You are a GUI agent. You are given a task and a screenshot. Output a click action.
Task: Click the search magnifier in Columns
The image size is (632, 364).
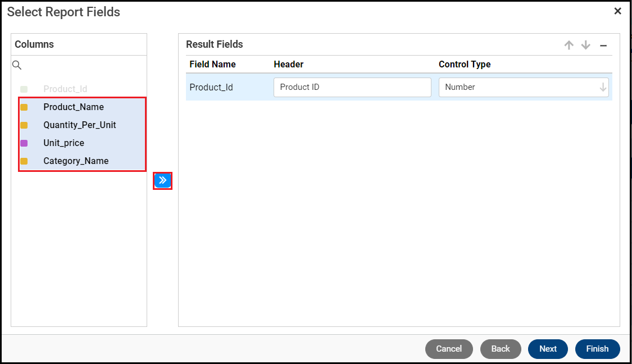(x=17, y=65)
